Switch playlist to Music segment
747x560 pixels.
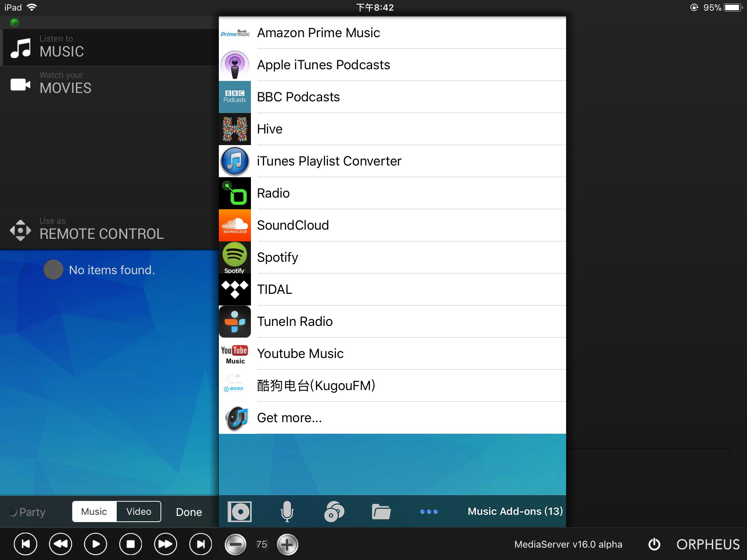click(94, 512)
